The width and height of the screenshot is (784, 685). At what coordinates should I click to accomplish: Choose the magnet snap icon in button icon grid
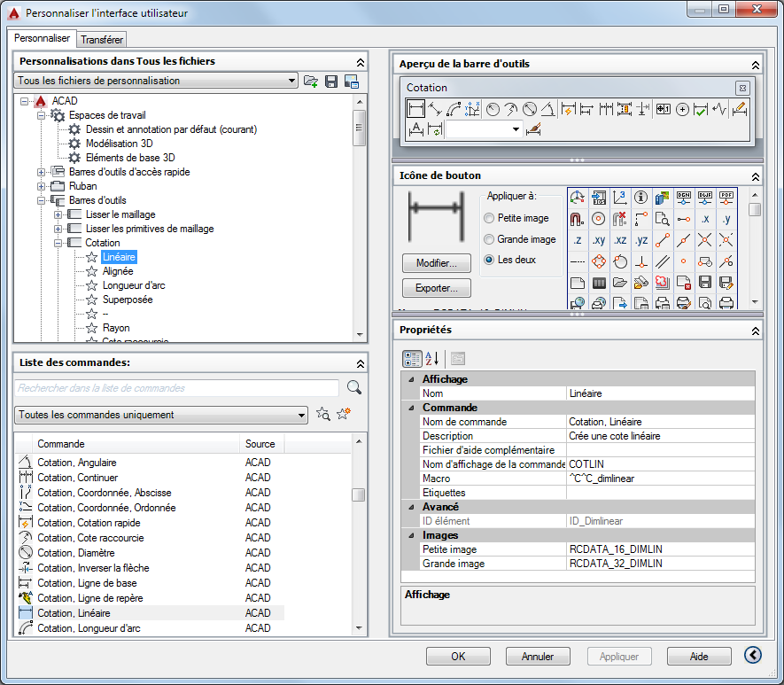pos(577,219)
